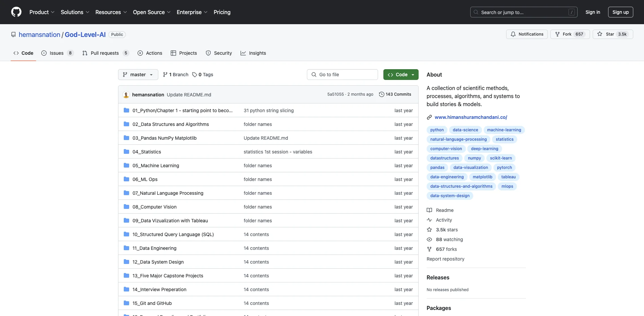Click the mlops topic tag

pos(507,186)
